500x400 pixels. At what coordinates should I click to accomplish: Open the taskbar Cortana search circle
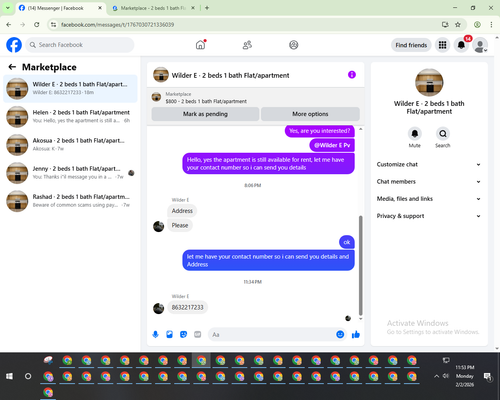(x=28, y=376)
